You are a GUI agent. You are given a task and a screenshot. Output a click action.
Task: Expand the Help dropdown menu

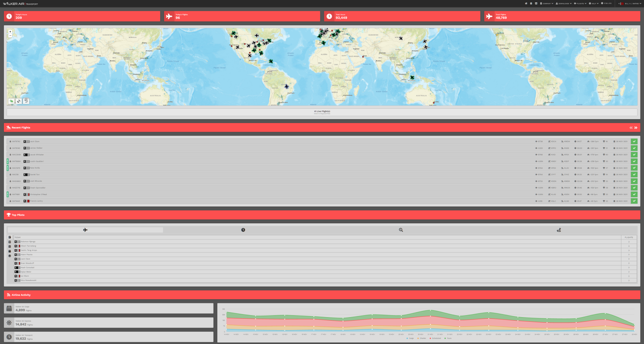(x=593, y=3)
